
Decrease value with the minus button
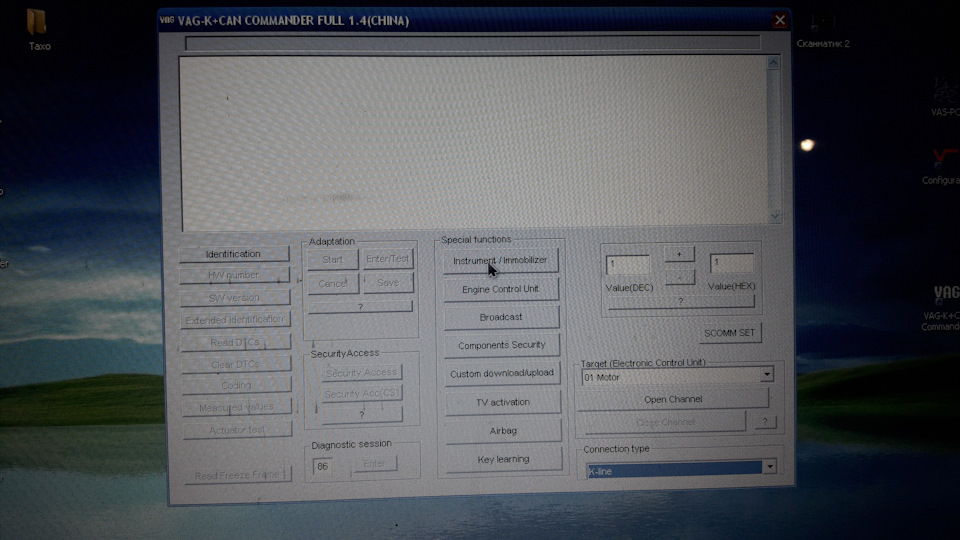pos(680,277)
